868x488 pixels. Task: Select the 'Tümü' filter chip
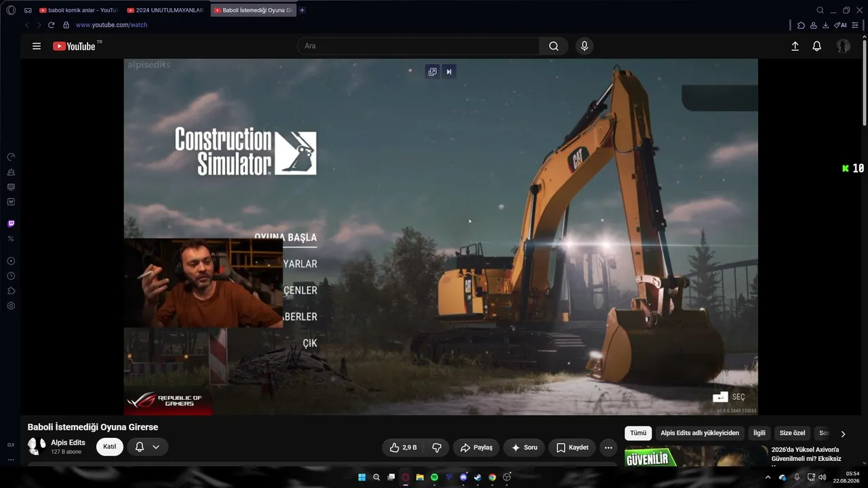[638, 433]
